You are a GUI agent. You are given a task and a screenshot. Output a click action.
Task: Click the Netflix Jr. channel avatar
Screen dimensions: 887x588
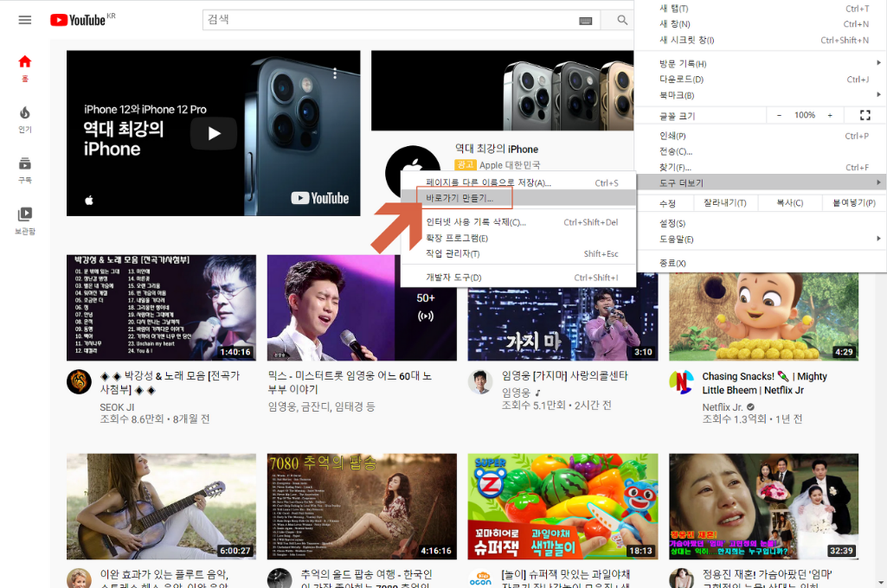[x=681, y=381]
